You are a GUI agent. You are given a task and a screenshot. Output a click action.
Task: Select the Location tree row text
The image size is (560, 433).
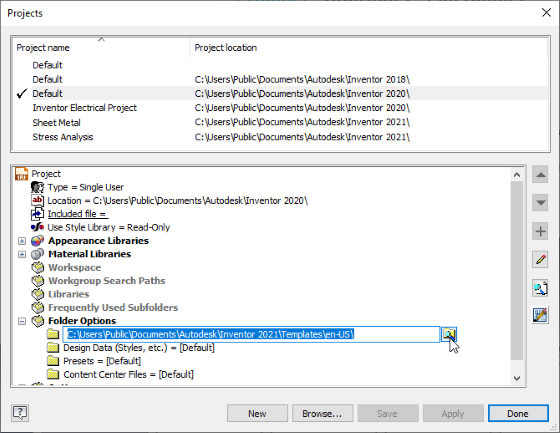click(178, 201)
